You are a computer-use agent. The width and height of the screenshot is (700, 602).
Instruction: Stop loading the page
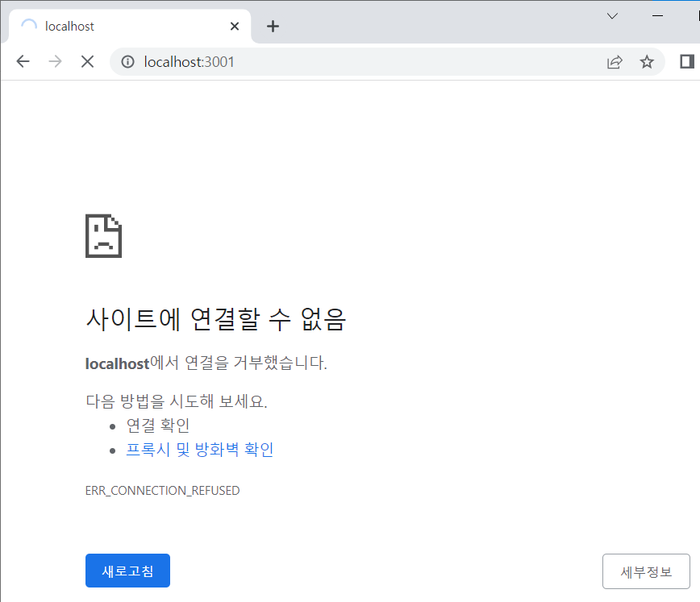pos(87,61)
